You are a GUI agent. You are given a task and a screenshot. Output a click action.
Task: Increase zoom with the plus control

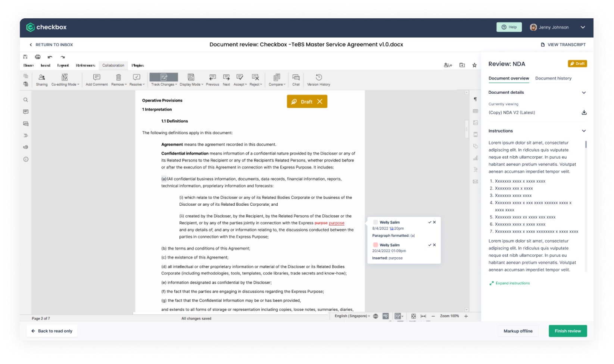465,316
